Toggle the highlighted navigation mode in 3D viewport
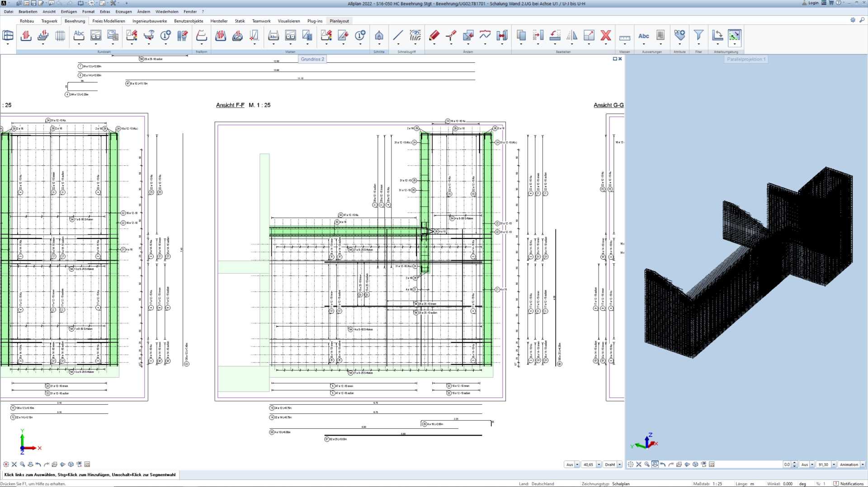This screenshot has width=868, height=487. pos(655,464)
